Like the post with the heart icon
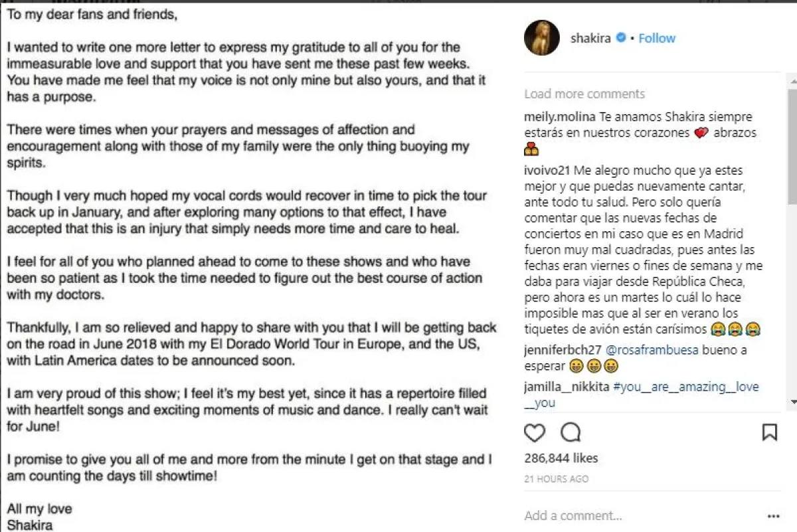 click(x=535, y=433)
